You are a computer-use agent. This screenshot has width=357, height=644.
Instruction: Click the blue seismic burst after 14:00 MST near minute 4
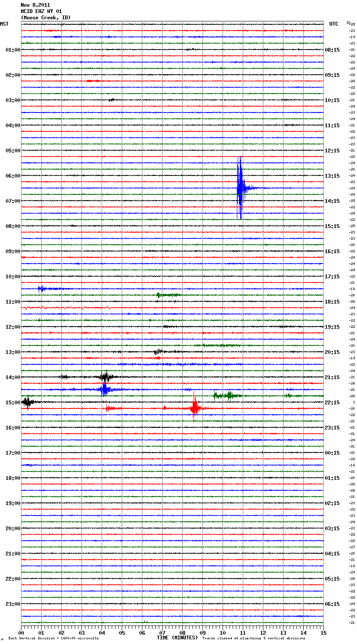pyautogui.click(x=104, y=390)
